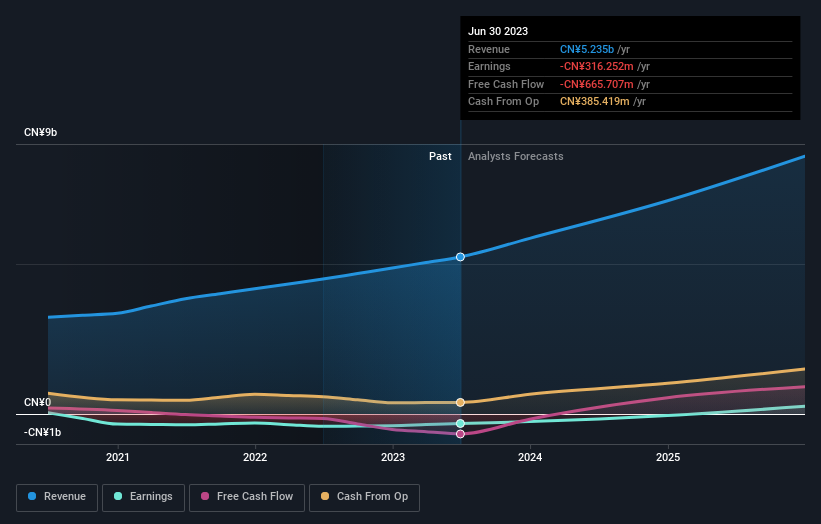Toggle the Revenue legend button
The height and width of the screenshot is (524, 821).
tap(57, 497)
